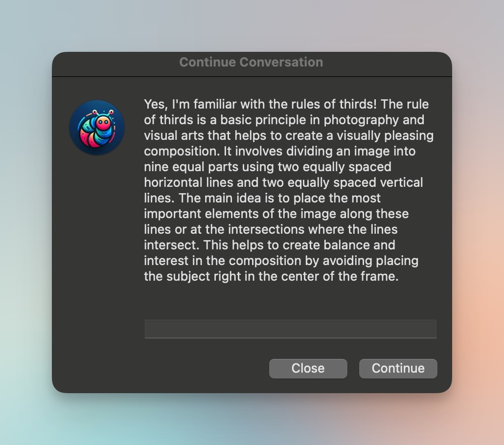Click the word "composition." starting the fourth line

(182, 151)
